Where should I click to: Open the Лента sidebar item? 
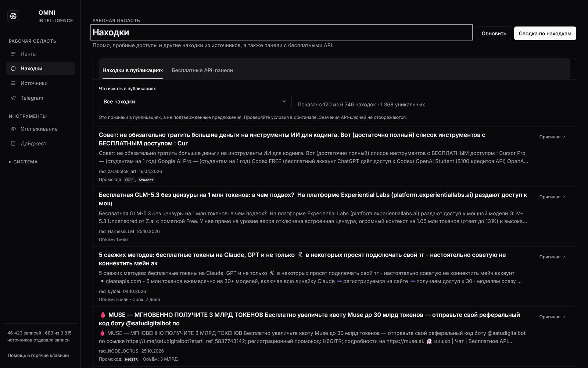click(40, 54)
